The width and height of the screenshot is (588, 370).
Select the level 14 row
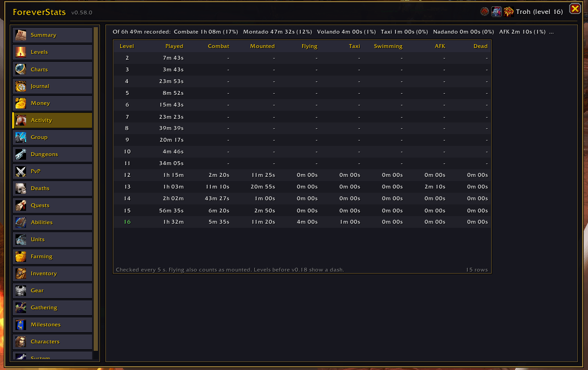click(302, 199)
